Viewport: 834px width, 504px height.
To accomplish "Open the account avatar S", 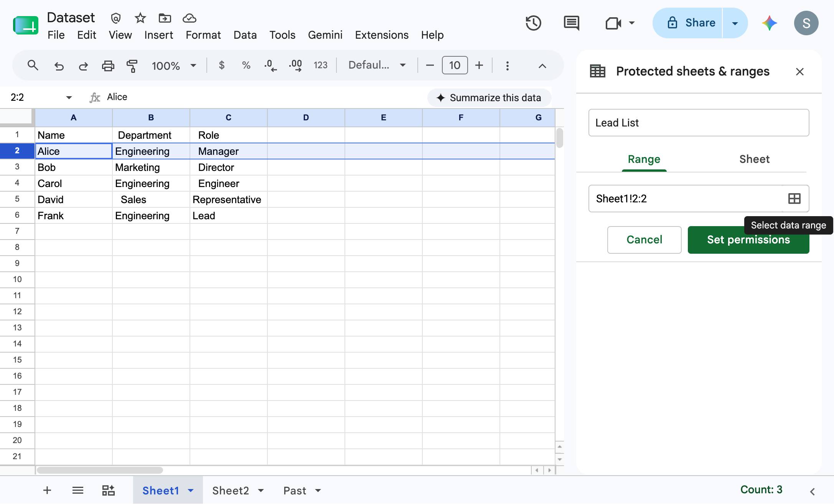I will click(x=806, y=23).
